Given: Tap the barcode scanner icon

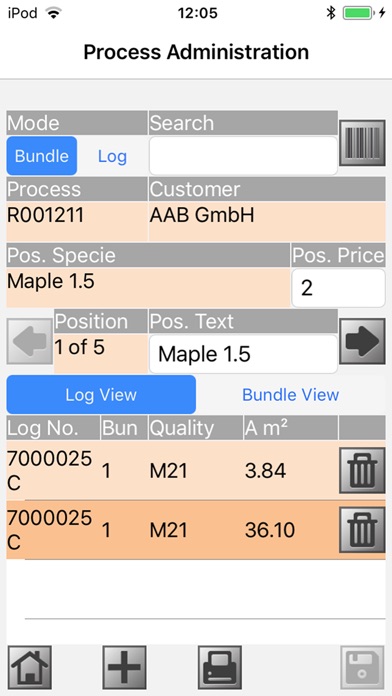Looking at the screenshot, I should [362, 142].
